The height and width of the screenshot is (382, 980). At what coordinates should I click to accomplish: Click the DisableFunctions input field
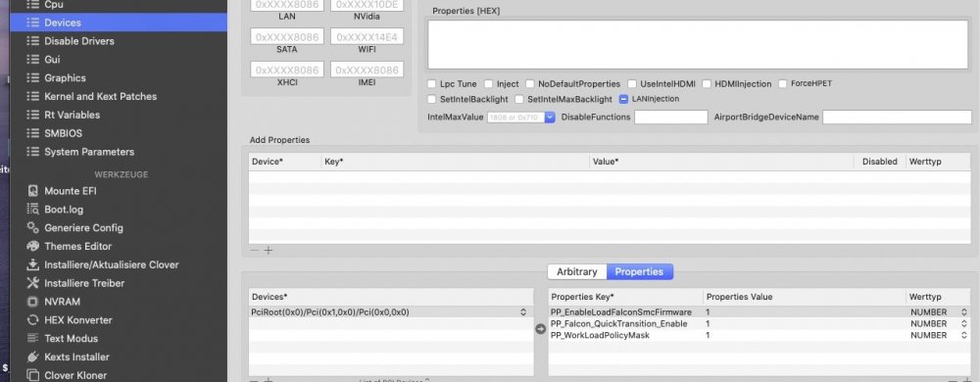tap(671, 117)
